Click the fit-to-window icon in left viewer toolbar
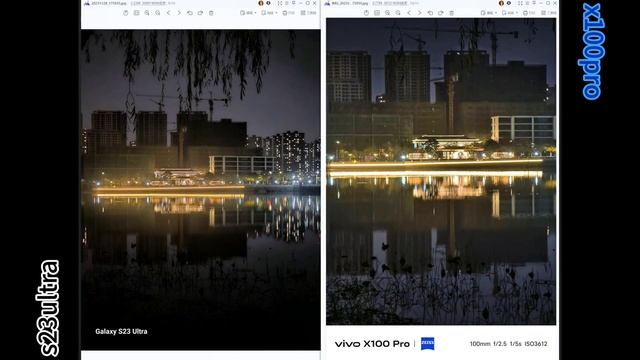Image resolution: width=640 pixels, height=360 pixels. pos(136,13)
